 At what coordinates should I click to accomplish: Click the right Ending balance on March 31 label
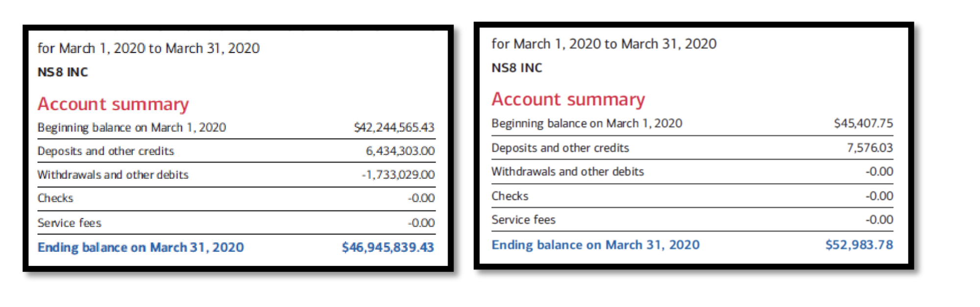click(x=596, y=245)
